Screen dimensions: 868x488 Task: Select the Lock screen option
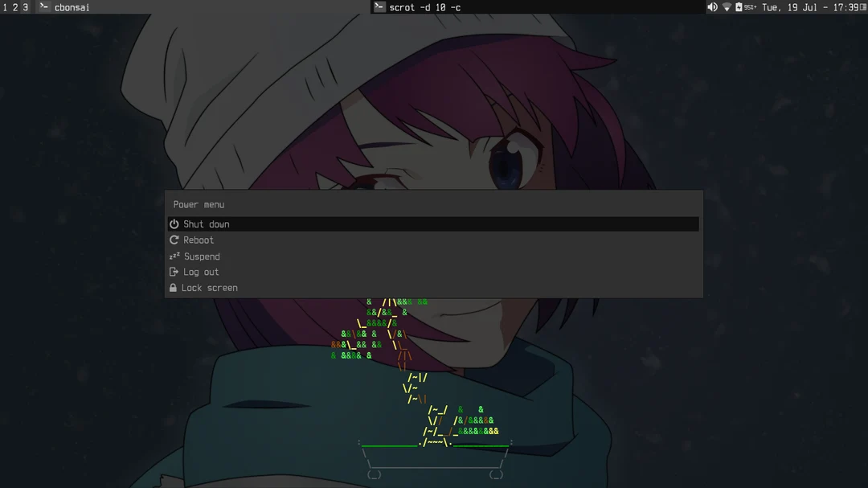click(x=211, y=287)
